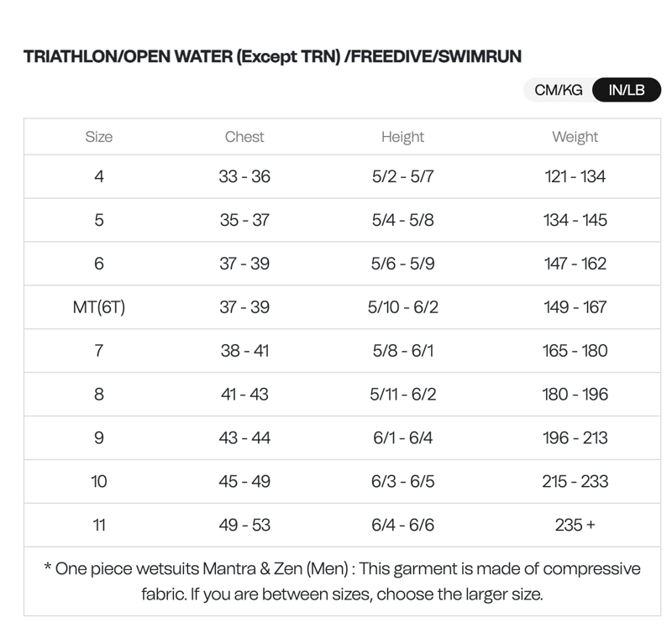
Task: Click weight range 196 - 213
Action: pyautogui.click(x=576, y=437)
